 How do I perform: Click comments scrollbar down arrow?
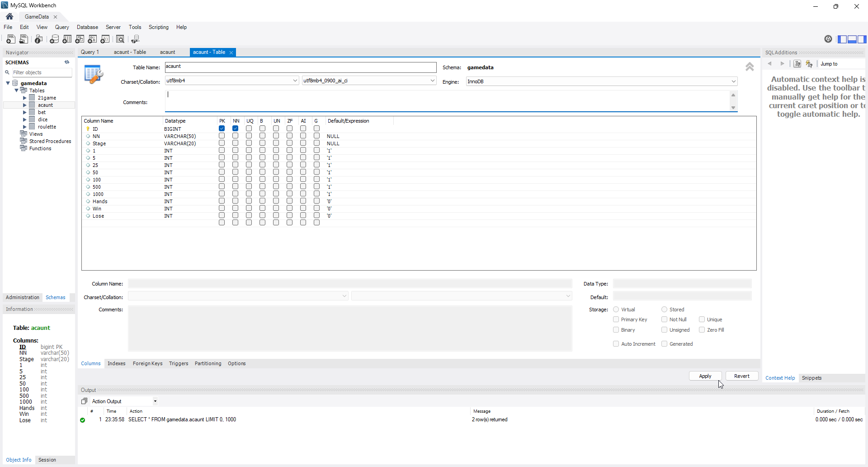coord(733,107)
